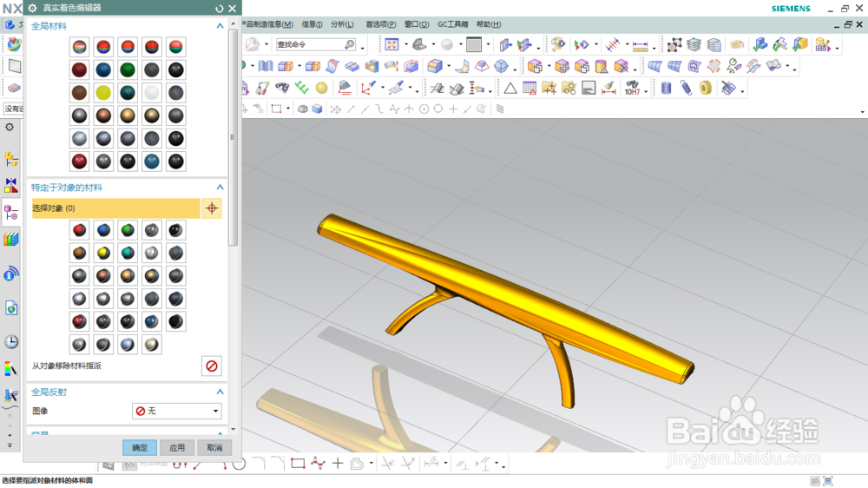Open the dialog settings gear in title bar

click(33, 8)
